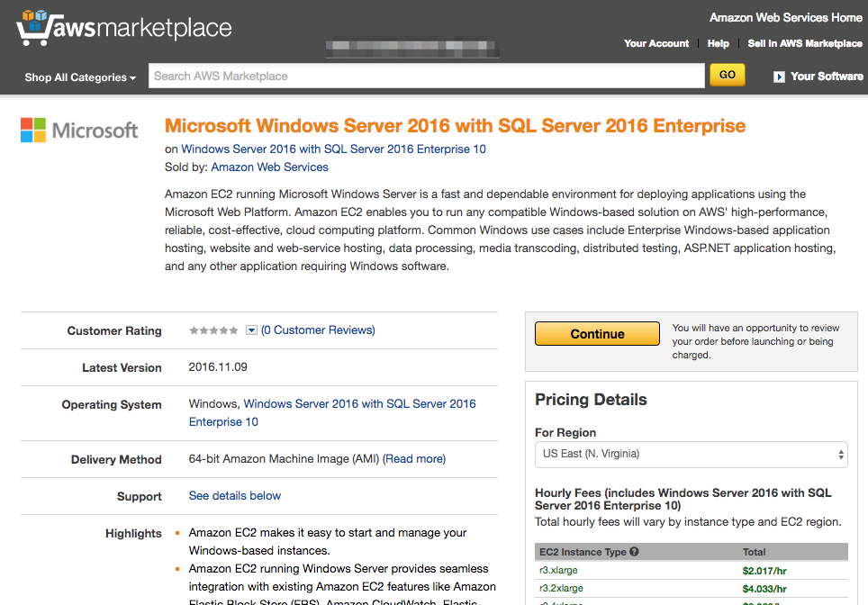868x605 pixels.
Task: Click the r3.2xlarge pricing row link
Action: coord(561,588)
